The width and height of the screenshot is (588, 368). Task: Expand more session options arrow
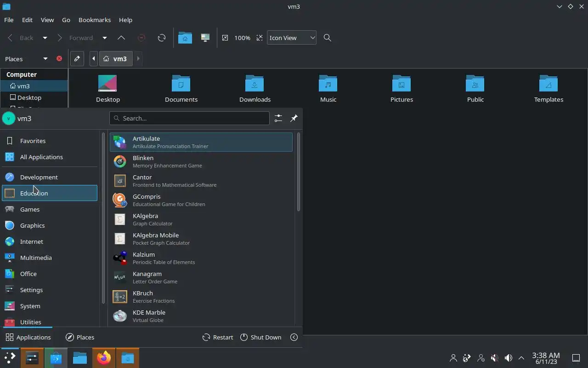pyautogui.click(x=294, y=337)
